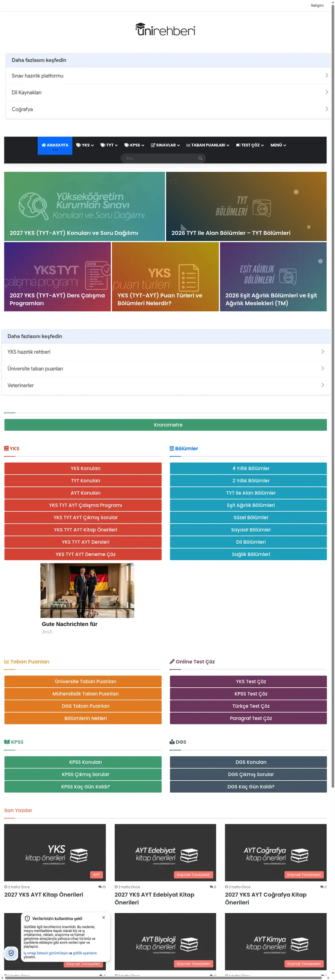Expand the MENÜ dropdown
Image resolution: width=335 pixels, height=980 pixels.
click(x=278, y=145)
